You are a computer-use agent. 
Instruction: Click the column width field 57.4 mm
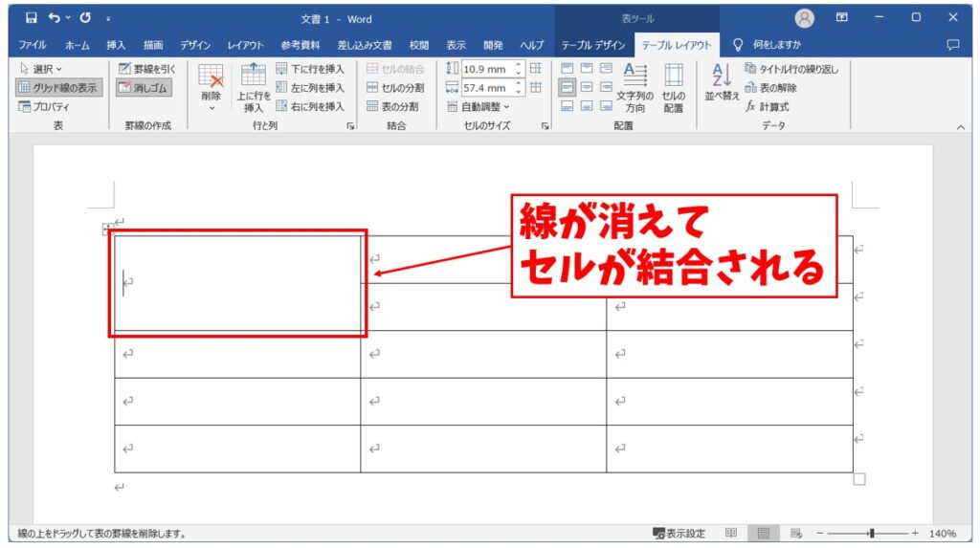486,88
